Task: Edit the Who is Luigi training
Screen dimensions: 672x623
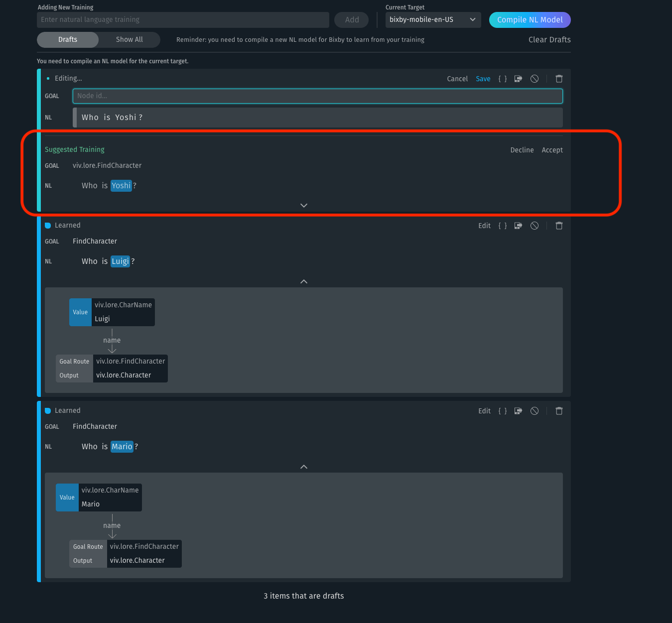Action: (x=485, y=226)
